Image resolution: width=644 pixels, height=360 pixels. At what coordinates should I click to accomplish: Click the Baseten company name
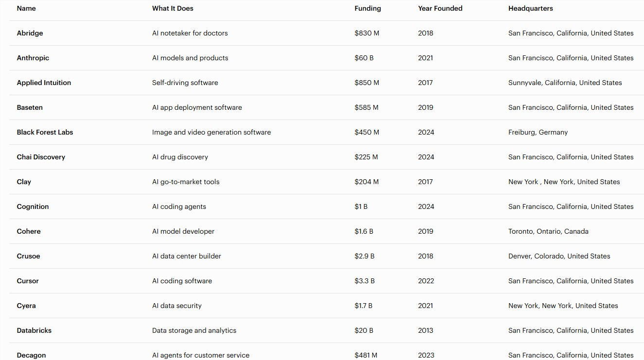[x=30, y=107]
